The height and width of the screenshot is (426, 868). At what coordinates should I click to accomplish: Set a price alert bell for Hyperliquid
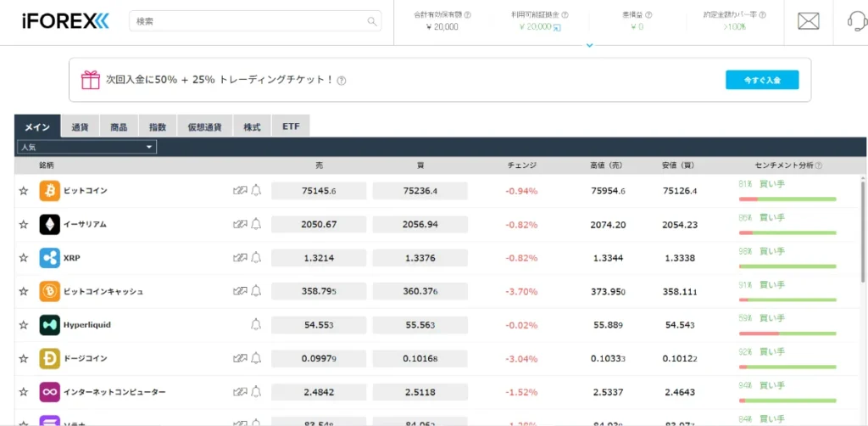coord(256,325)
